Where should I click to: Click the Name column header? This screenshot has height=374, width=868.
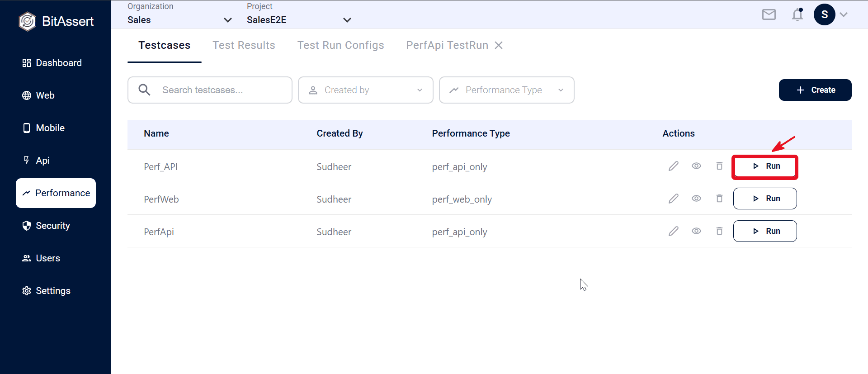(x=156, y=133)
